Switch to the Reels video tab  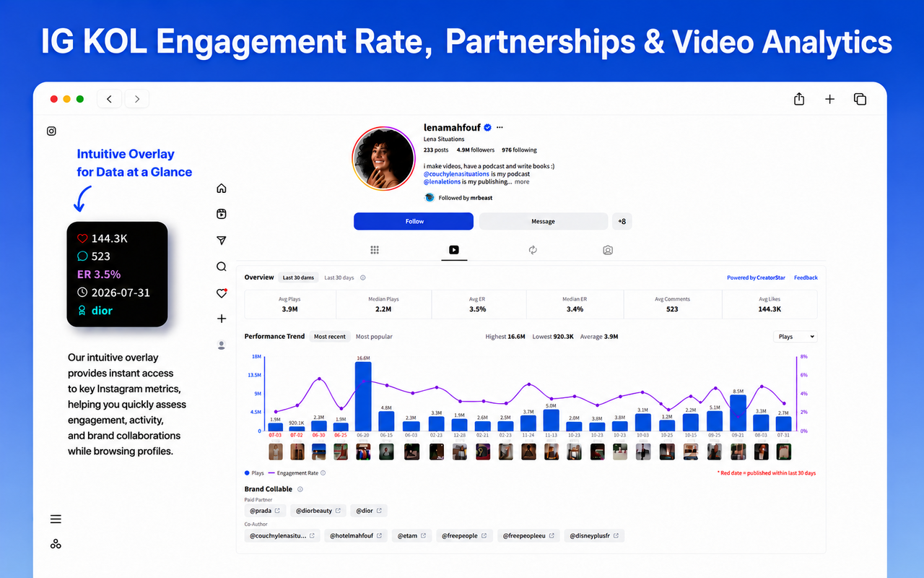click(454, 250)
